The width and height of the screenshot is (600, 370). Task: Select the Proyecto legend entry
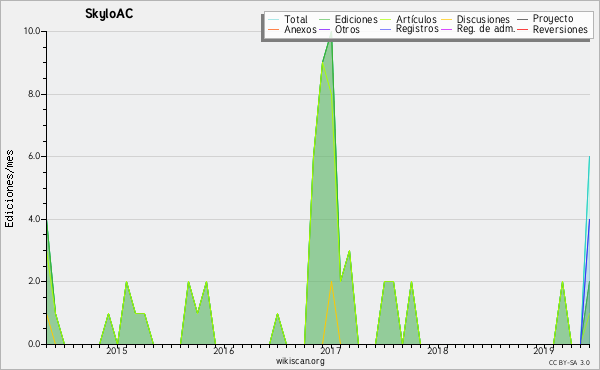point(553,19)
